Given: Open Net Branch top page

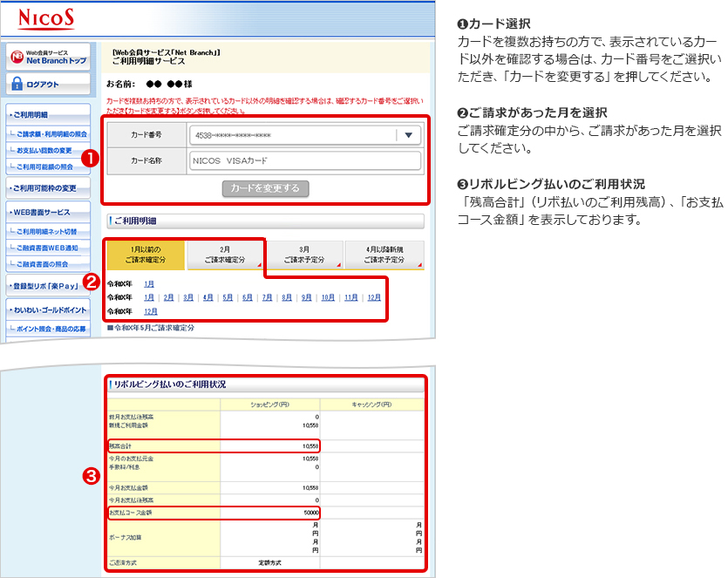Looking at the screenshot, I should (x=50, y=58).
